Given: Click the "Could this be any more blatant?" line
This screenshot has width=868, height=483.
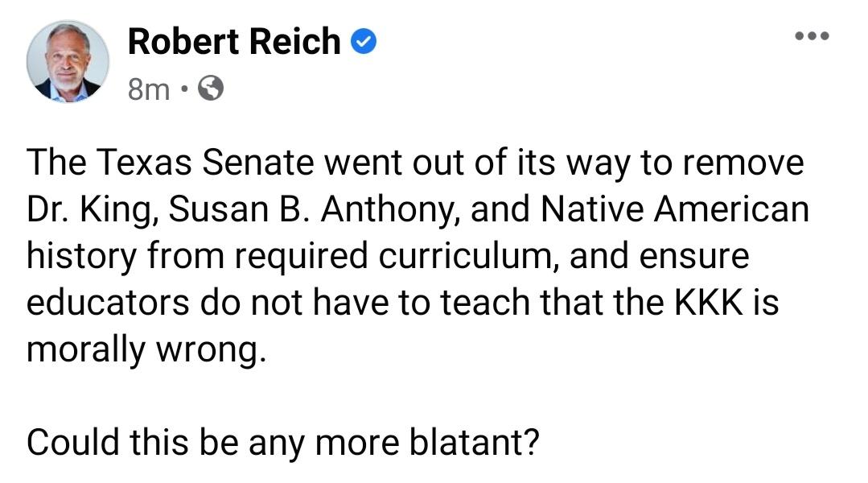Looking at the screenshot, I should tap(282, 442).
